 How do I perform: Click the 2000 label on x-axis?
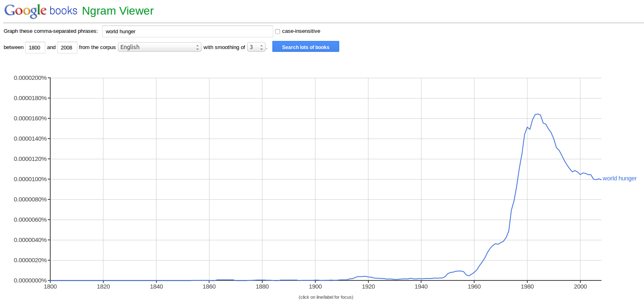click(580, 287)
